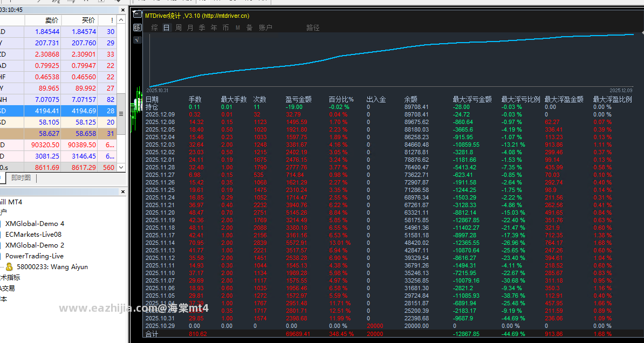
Task: Click the √ check icon below the move icon
Action: (138, 40)
